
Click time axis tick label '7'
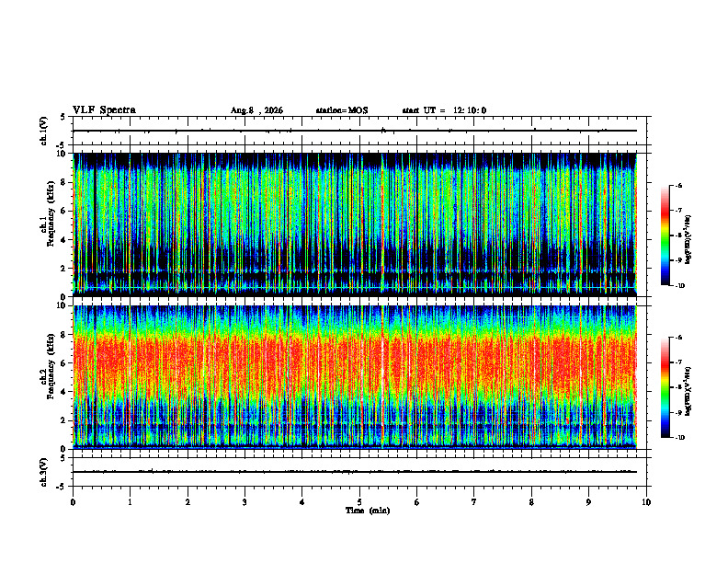pos(474,502)
